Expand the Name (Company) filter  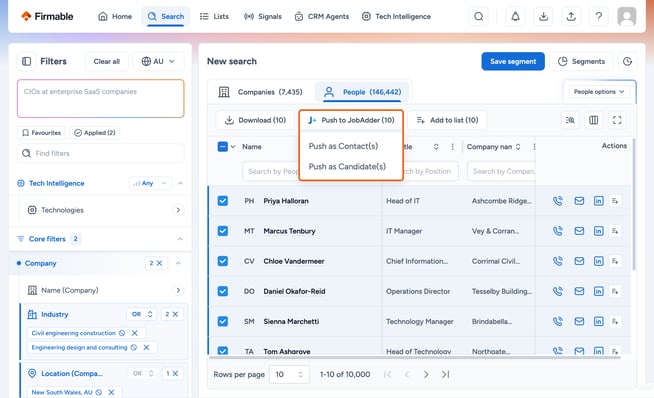[178, 290]
